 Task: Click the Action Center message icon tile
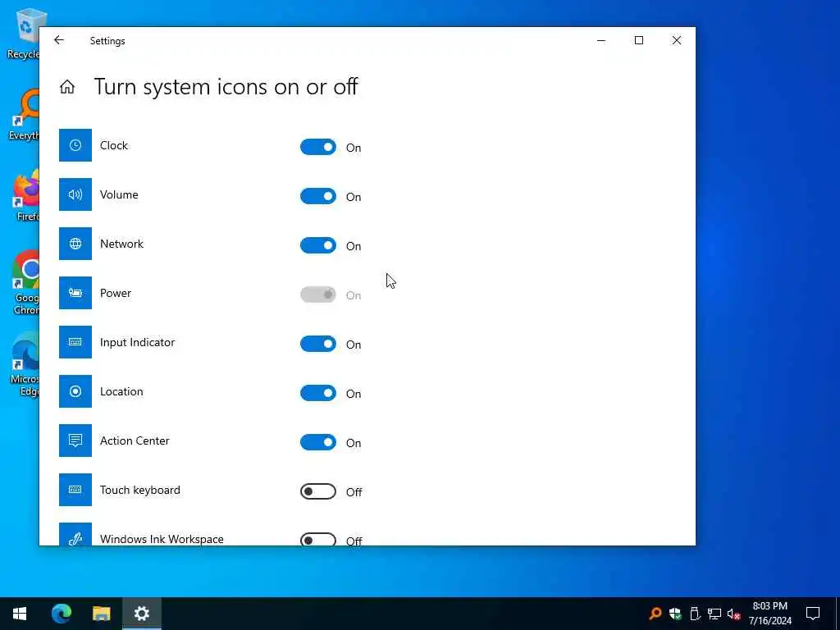(x=75, y=441)
